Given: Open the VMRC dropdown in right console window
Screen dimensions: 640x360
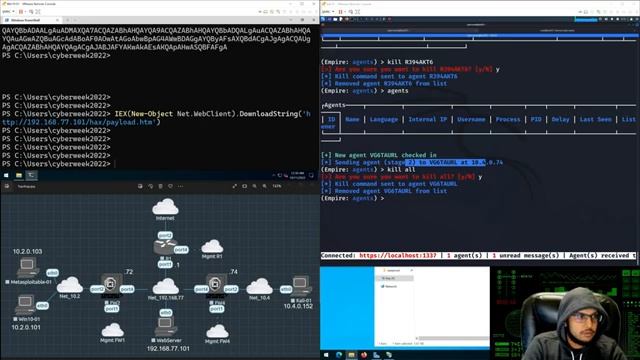Looking at the screenshot, I should coord(328,11).
